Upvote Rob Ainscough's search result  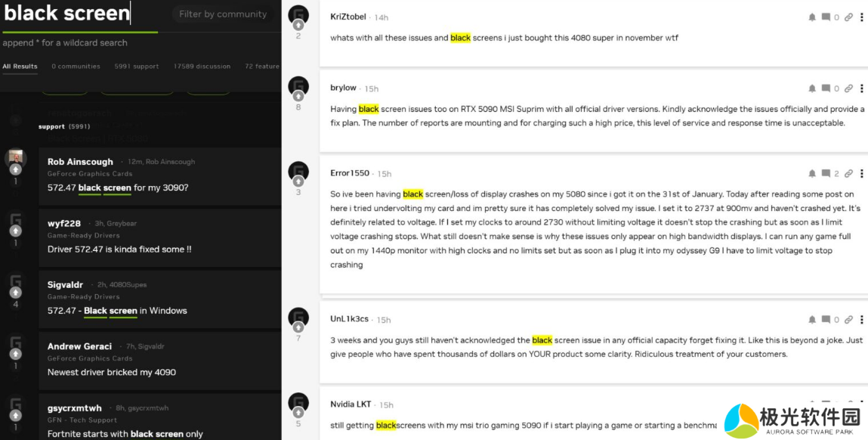tap(16, 169)
